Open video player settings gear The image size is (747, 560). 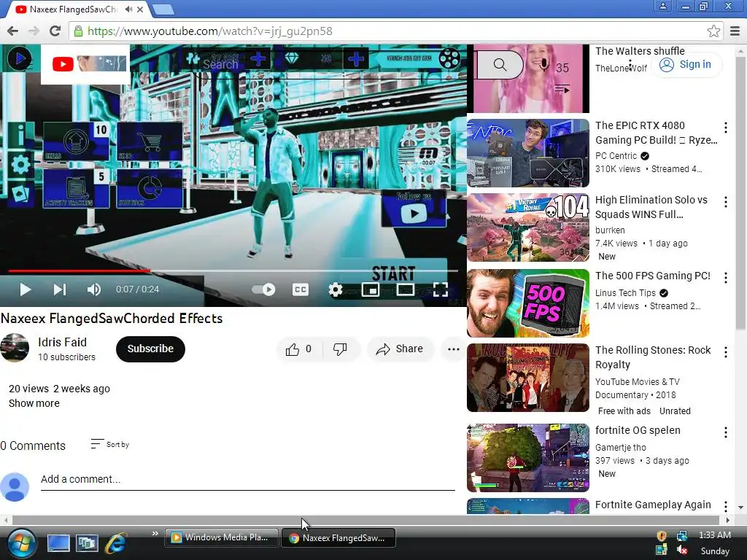336,289
